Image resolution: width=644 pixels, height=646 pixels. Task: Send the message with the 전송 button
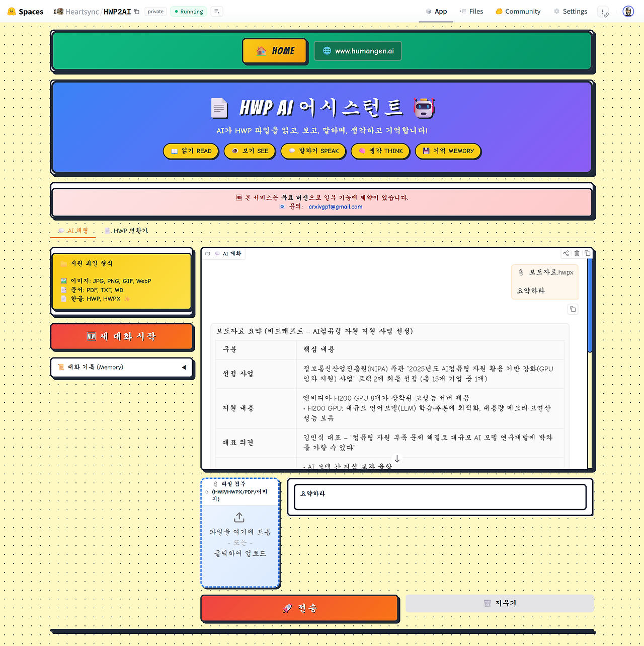coord(300,608)
